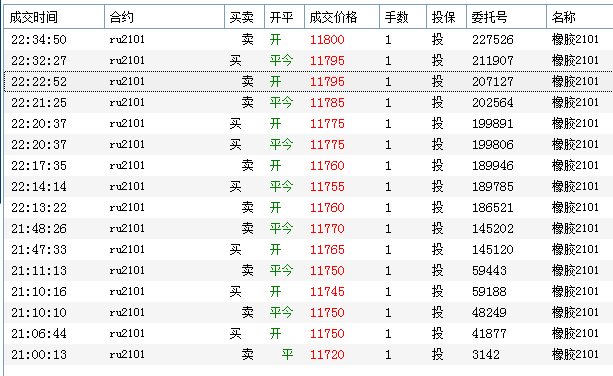This screenshot has height=376, width=613.
Task: Click the 开平 column header
Action: [285, 17]
